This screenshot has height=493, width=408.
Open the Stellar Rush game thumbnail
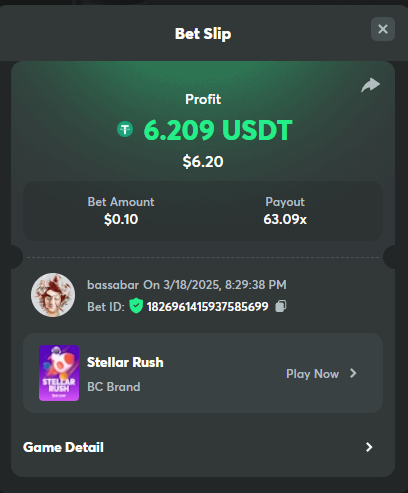(59, 373)
